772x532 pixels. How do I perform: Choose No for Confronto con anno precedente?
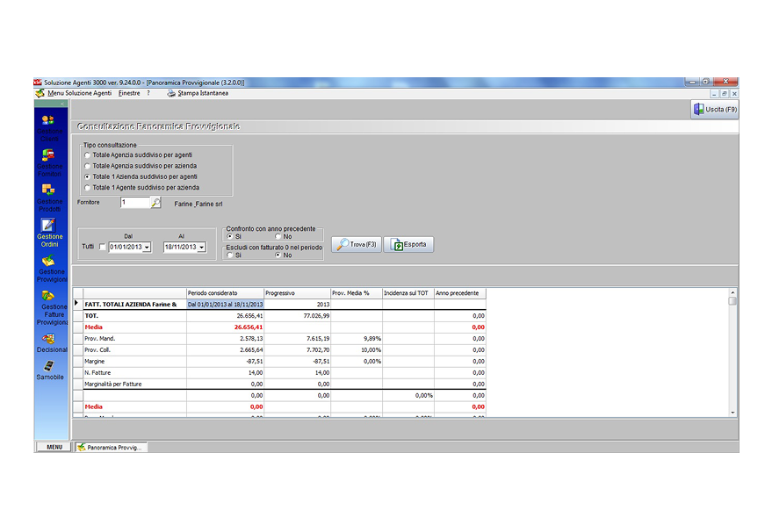(x=278, y=236)
